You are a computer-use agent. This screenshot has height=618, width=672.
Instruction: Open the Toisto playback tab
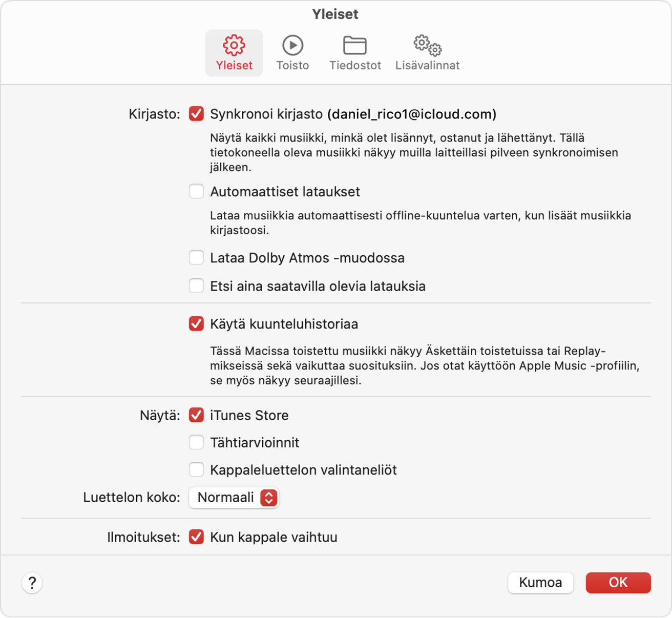click(x=292, y=53)
